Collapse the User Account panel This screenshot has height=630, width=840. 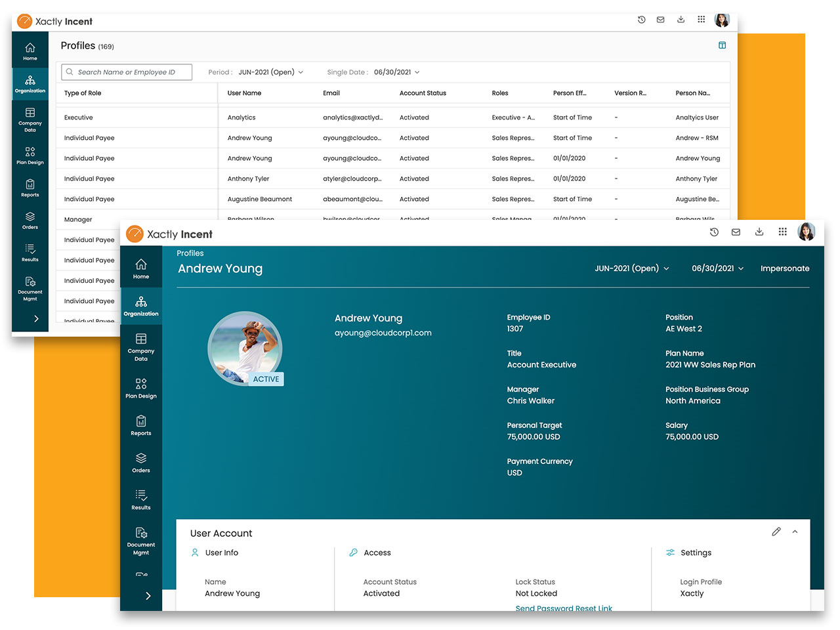[x=795, y=532]
